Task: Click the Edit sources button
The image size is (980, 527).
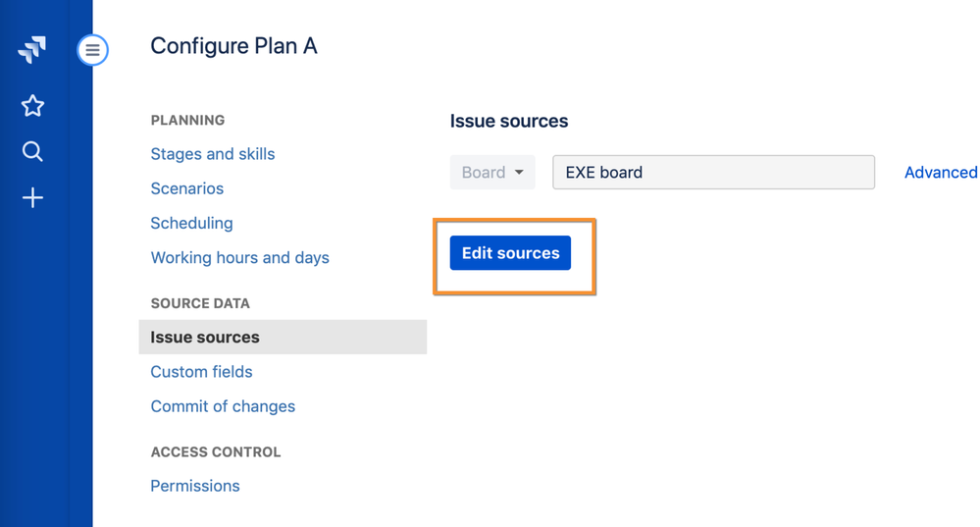Action: point(510,253)
